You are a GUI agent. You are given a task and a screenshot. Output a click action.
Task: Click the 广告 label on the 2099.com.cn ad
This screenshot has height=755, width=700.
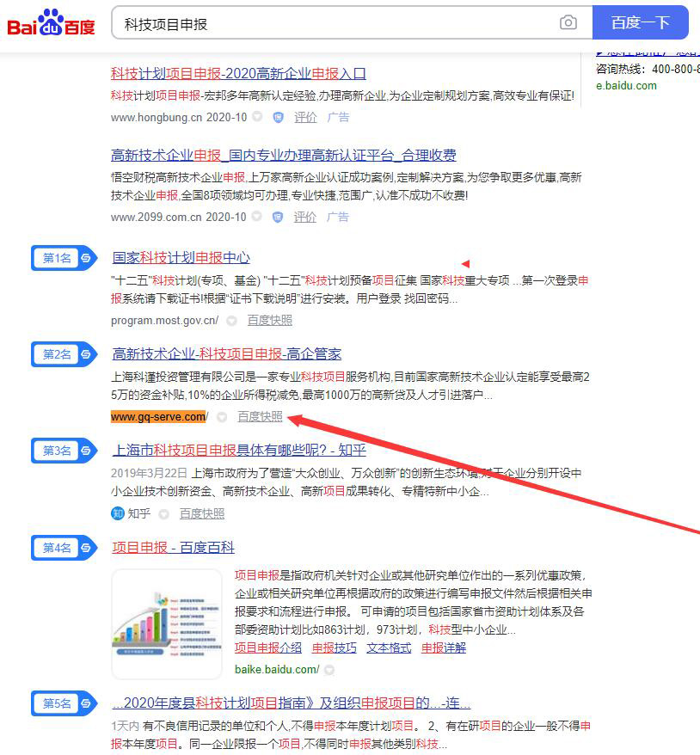point(337,218)
